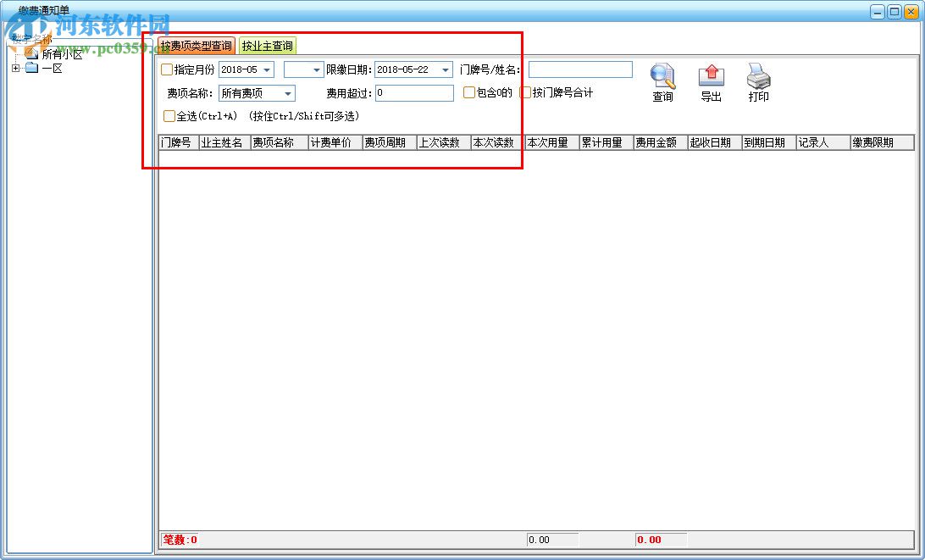The width and height of the screenshot is (925, 560).
Task: Click the 费项名称 column header
Action: point(280,142)
